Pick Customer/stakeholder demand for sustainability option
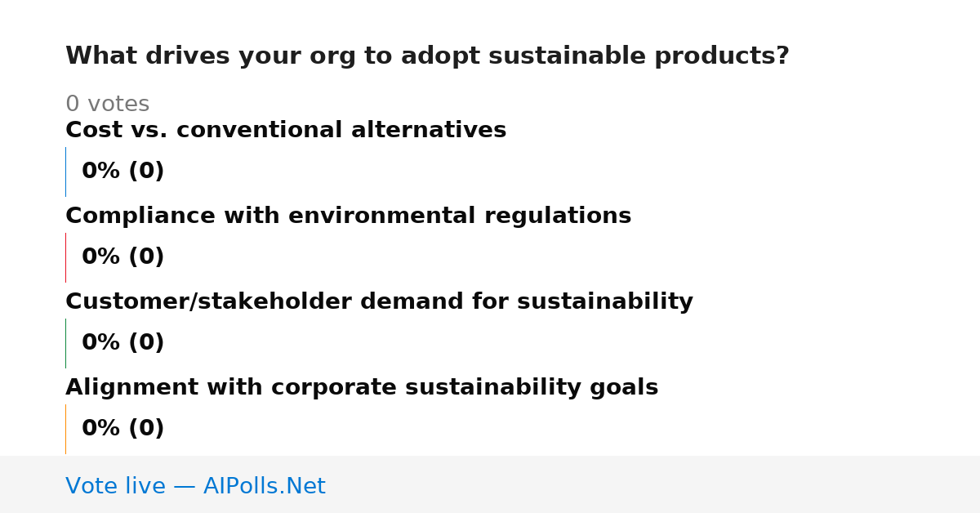This screenshot has width=980, height=513. click(x=379, y=301)
